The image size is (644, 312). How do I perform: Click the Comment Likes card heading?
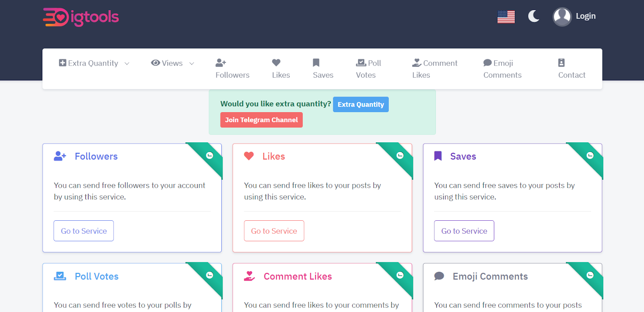click(297, 276)
